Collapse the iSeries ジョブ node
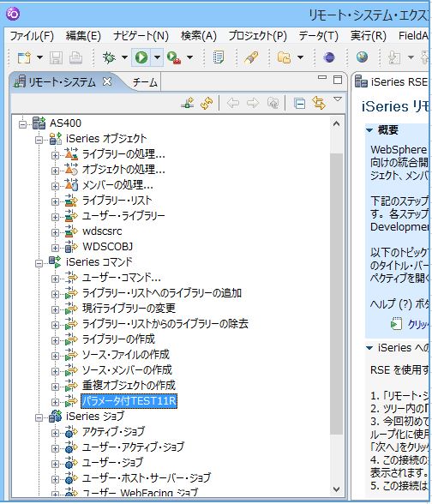 coord(39,417)
